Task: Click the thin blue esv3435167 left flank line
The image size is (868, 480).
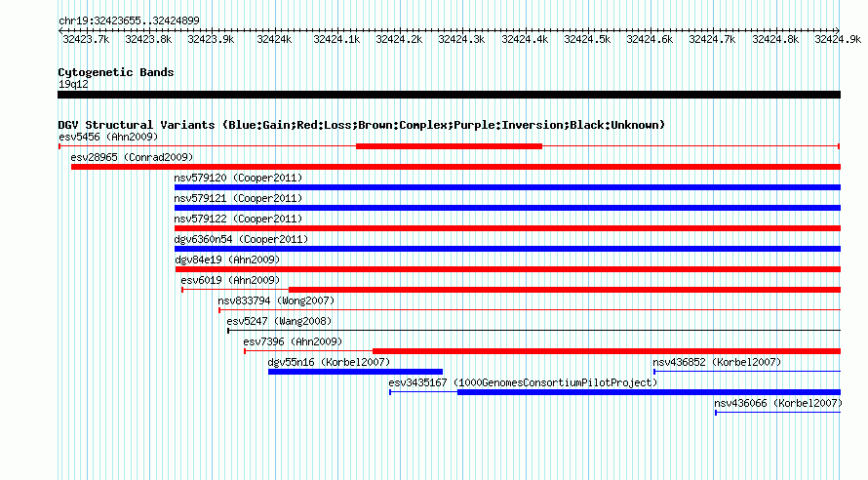Action: 423,392
